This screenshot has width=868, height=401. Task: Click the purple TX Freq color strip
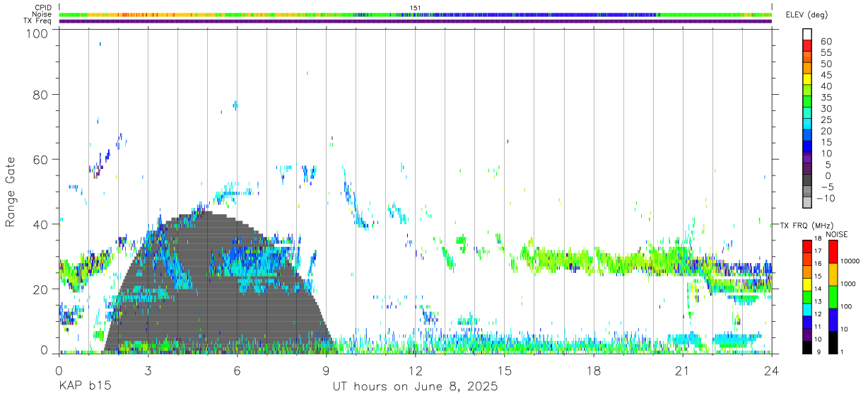[x=416, y=21]
